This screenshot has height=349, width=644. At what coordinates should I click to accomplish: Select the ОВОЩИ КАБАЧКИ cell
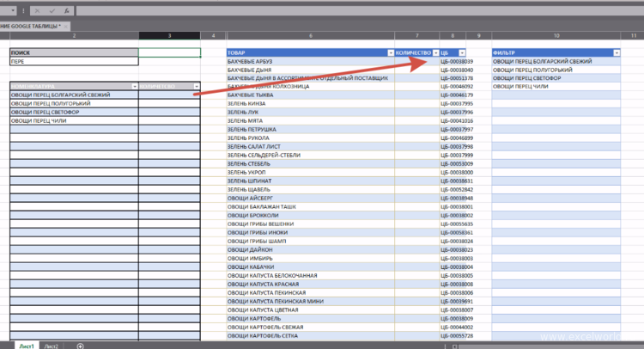311,266
